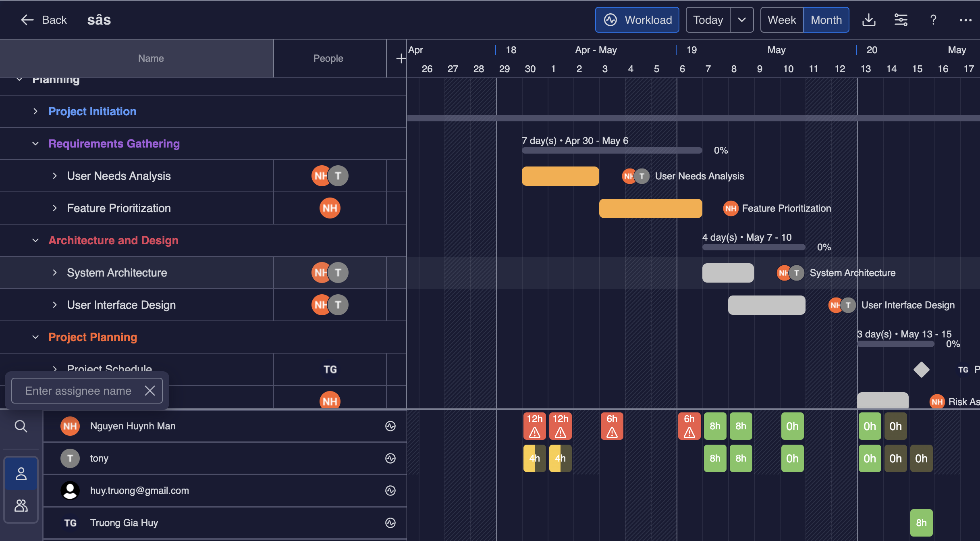
Task: Click the download export icon
Action: click(868, 19)
